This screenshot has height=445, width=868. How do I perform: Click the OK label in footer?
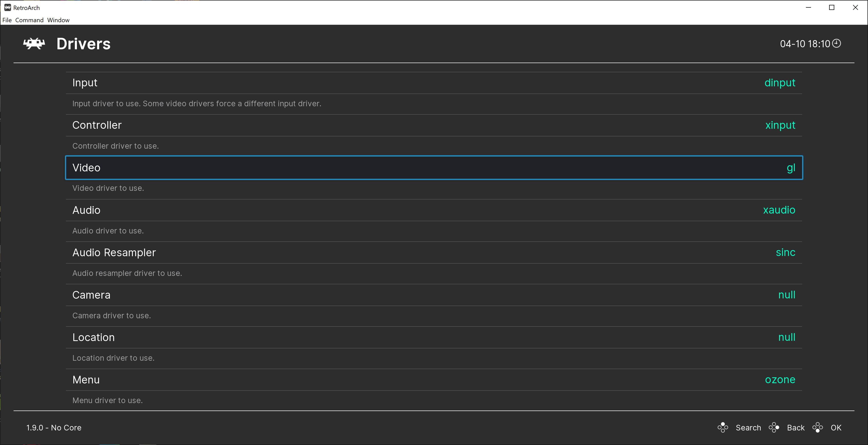click(836, 428)
